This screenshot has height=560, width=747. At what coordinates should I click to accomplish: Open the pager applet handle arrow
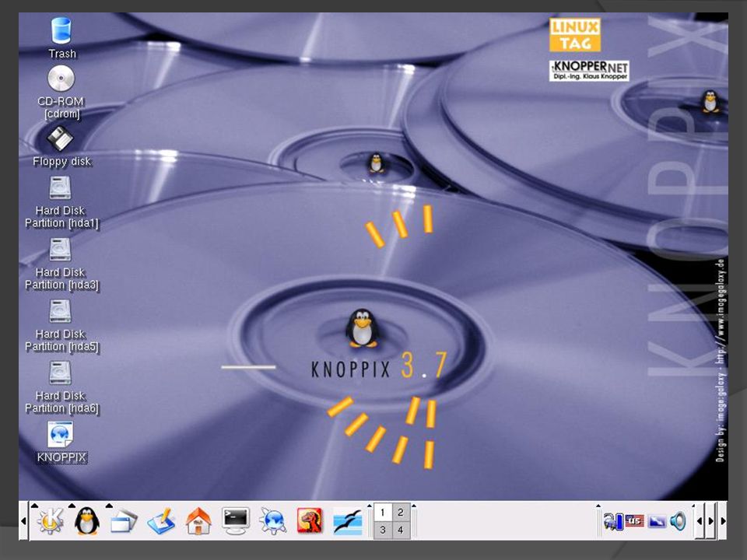(369, 506)
